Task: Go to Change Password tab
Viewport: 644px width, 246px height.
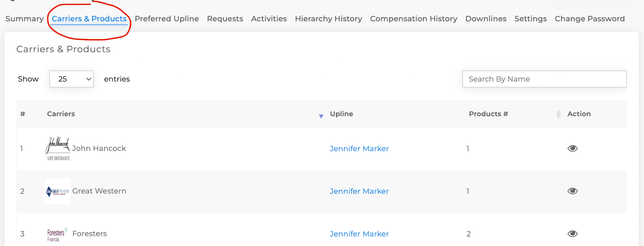Action: pos(590,19)
